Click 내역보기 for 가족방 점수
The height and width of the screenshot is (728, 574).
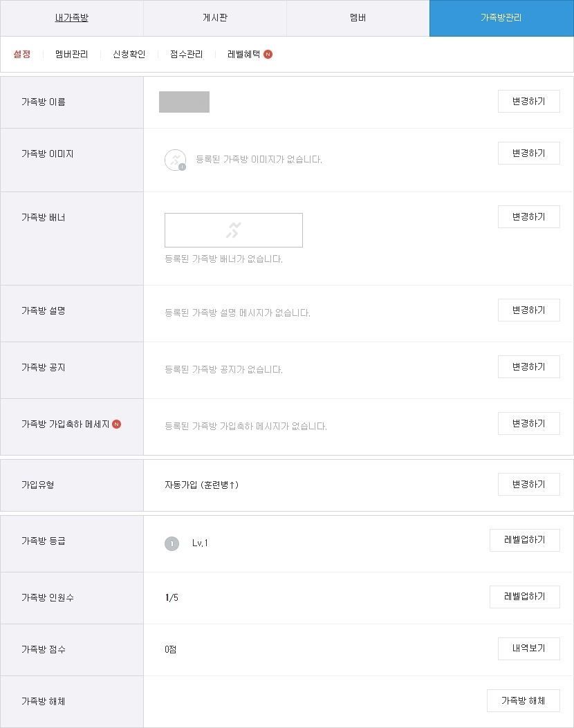click(x=529, y=648)
